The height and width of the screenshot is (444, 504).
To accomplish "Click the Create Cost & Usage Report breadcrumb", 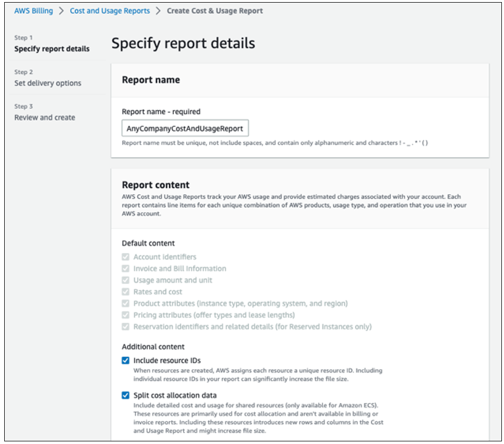I will [x=215, y=11].
